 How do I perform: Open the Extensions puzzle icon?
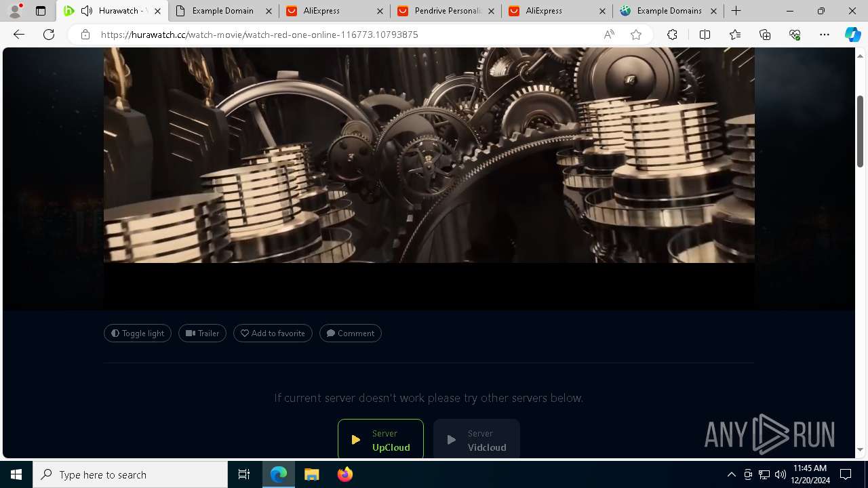[x=672, y=35]
